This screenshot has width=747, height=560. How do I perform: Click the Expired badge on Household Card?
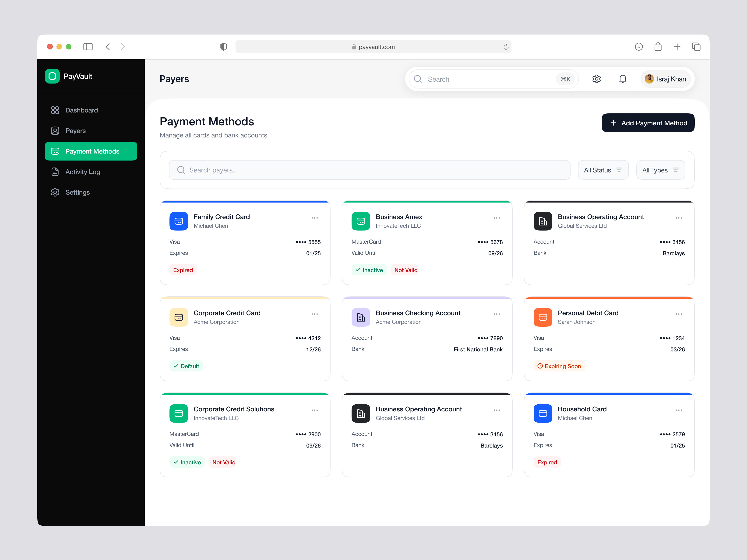point(547,462)
